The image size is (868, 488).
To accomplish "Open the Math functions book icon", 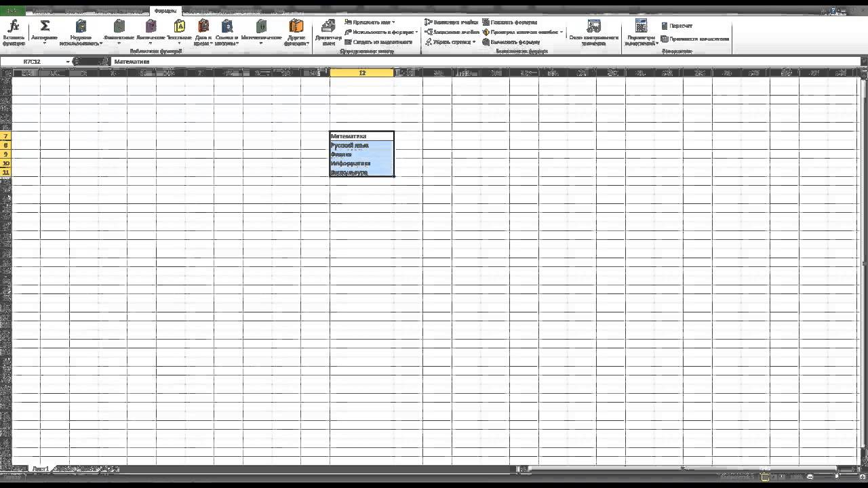I will pos(261,26).
